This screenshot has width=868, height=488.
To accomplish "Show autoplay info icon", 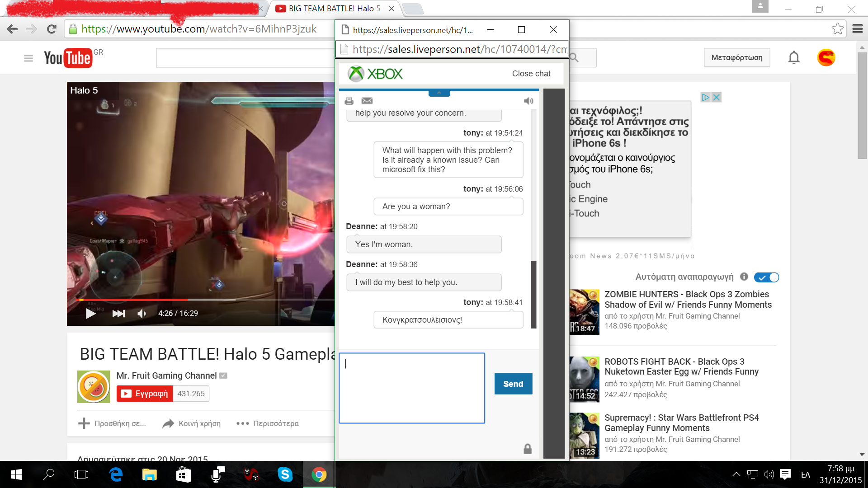I will coord(744,277).
